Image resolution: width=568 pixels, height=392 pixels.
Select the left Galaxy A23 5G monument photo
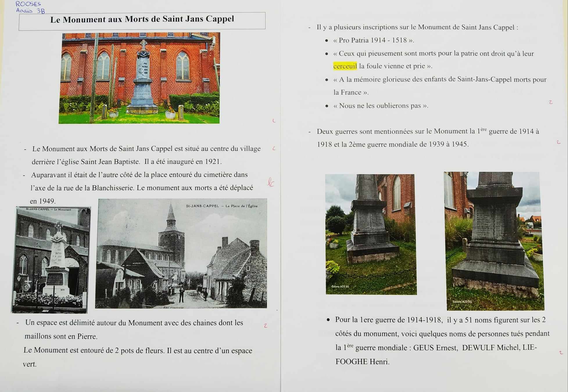(371, 234)
